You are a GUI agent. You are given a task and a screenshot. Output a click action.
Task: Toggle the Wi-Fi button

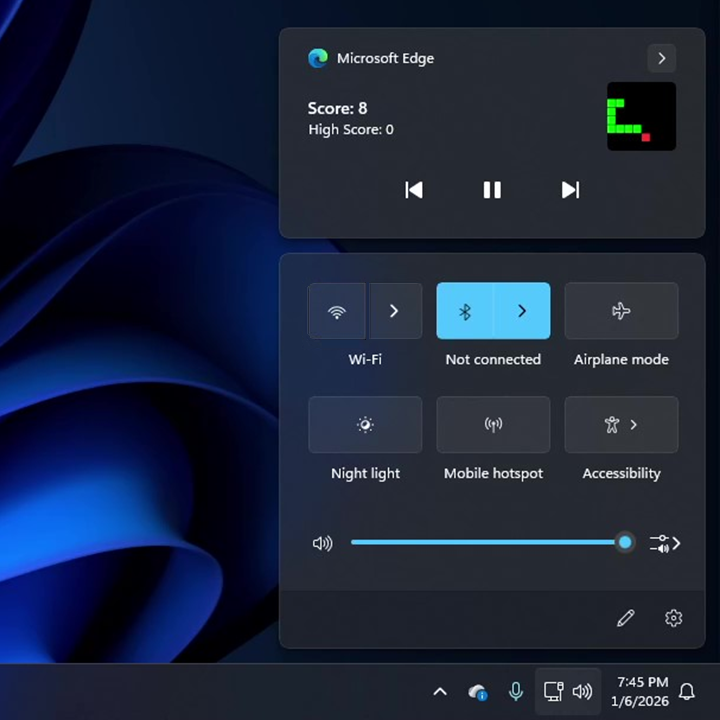tap(338, 311)
